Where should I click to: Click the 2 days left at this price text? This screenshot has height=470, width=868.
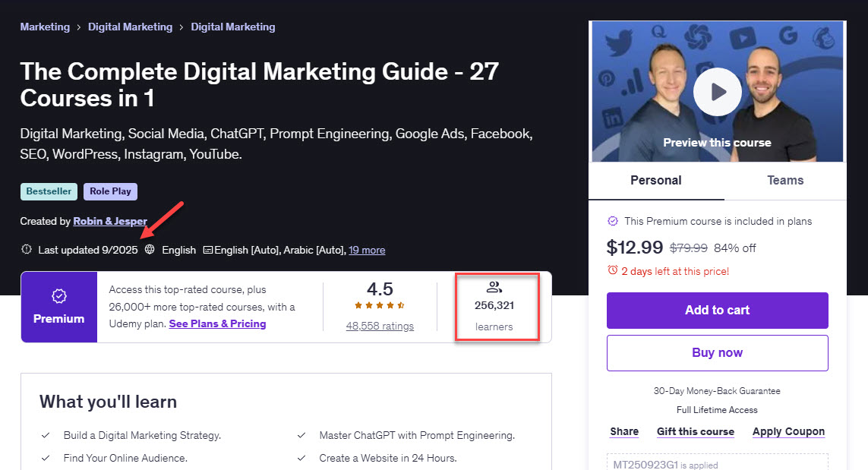pyautogui.click(x=675, y=271)
